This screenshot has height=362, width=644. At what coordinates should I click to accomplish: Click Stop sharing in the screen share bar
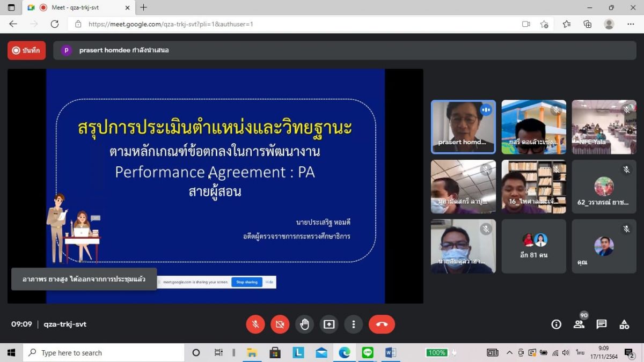[x=247, y=282]
